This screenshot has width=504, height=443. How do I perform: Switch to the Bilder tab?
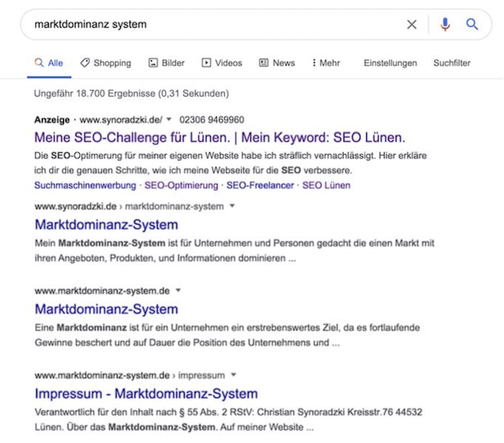[x=166, y=63]
